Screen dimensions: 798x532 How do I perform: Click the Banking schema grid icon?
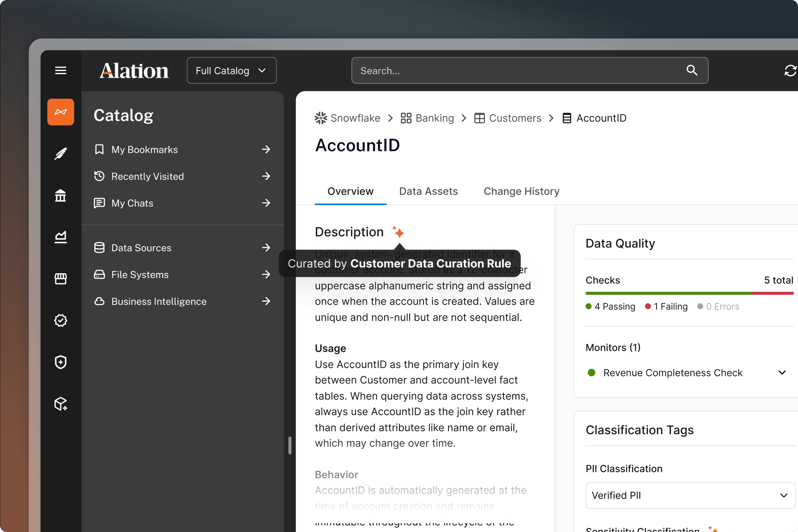pyautogui.click(x=406, y=118)
